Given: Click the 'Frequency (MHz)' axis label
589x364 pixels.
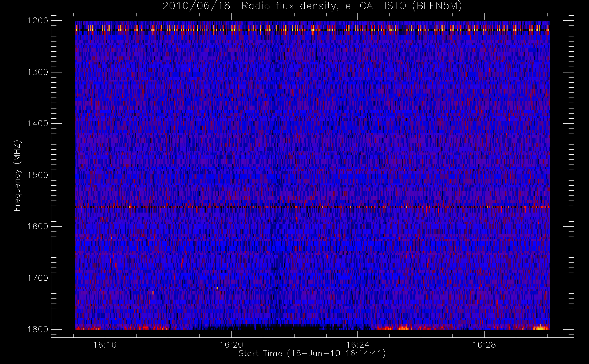Looking at the screenshot, I should pyautogui.click(x=17, y=175).
